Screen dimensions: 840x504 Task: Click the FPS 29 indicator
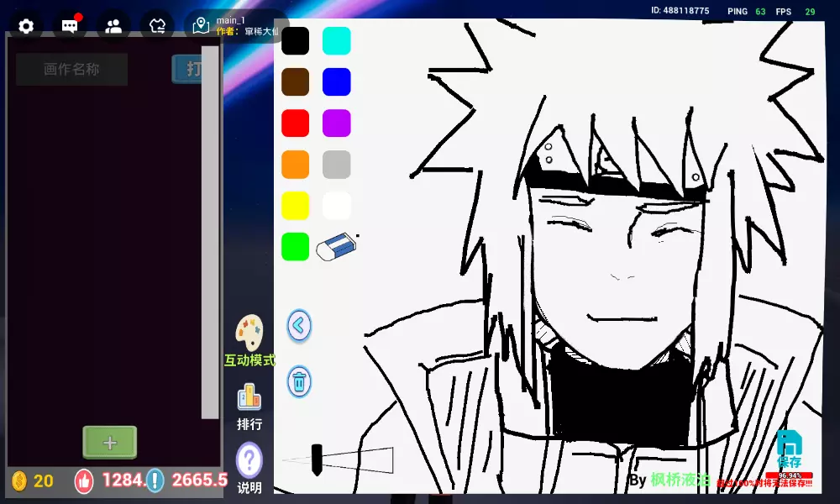(x=795, y=11)
